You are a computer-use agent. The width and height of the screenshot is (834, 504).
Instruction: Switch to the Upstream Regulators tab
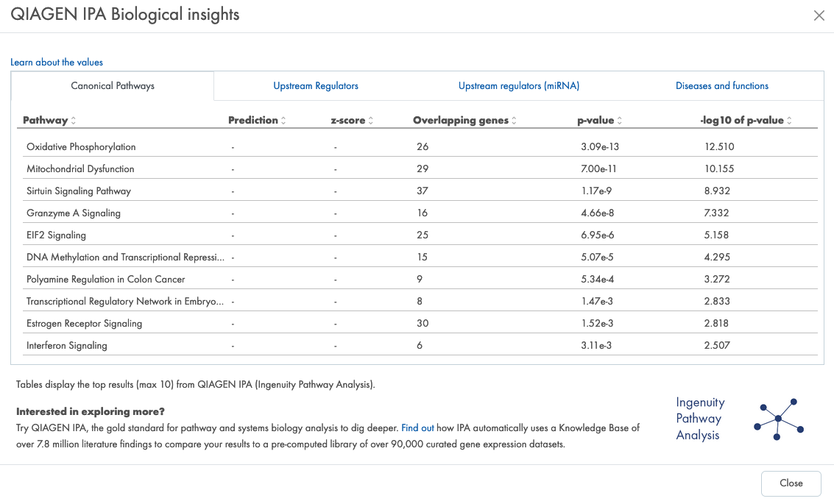pos(316,86)
